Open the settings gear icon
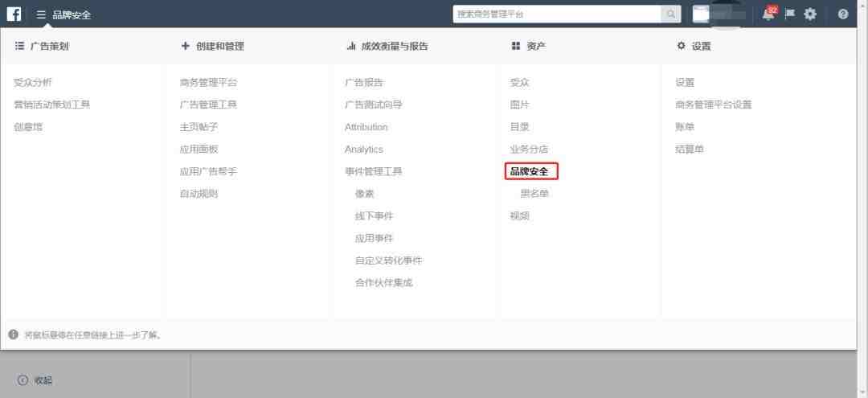 pyautogui.click(x=810, y=14)
